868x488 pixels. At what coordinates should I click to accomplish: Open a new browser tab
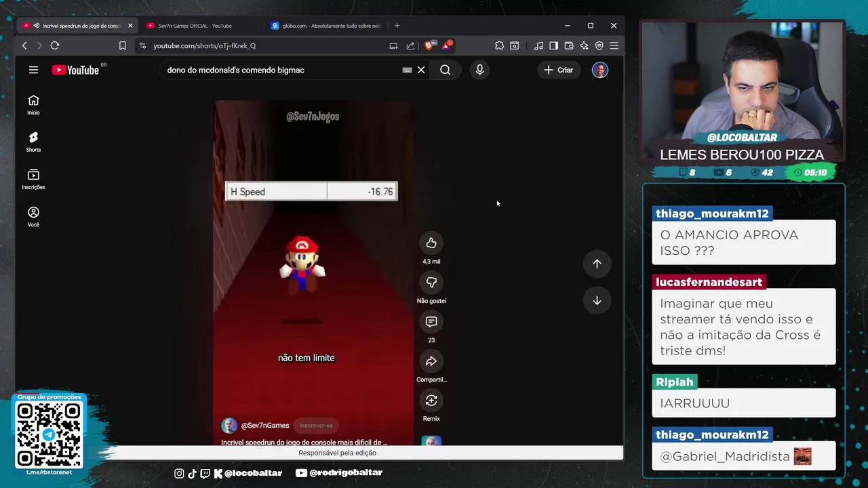click(x=397, y=26)
